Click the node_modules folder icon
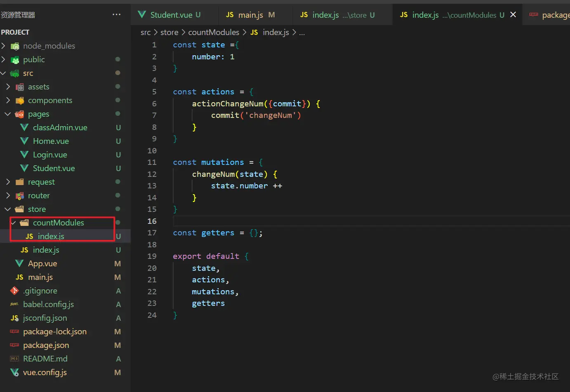Image resolution: width=570 pixels, height=392 pixels. pos(15,46)
